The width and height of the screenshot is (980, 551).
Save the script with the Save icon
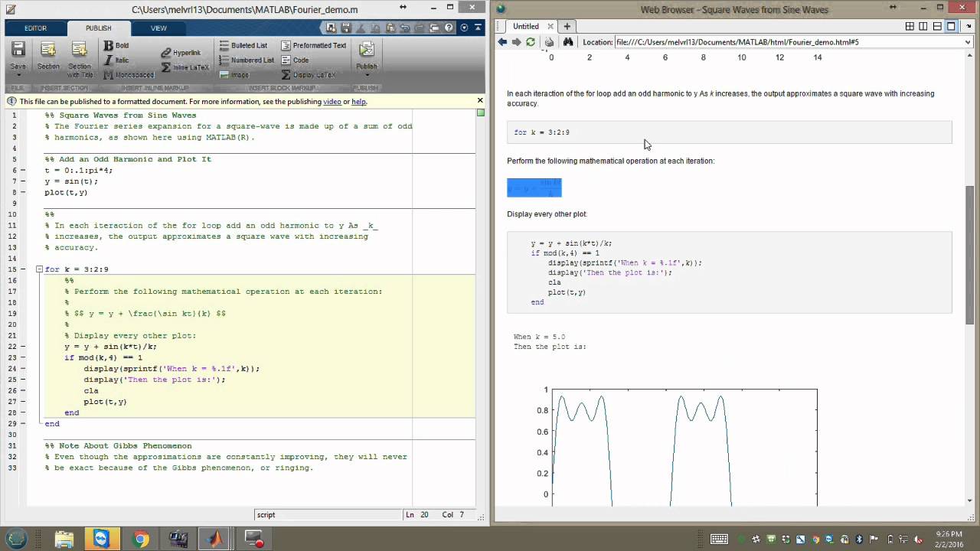click(x=18, y=51)
